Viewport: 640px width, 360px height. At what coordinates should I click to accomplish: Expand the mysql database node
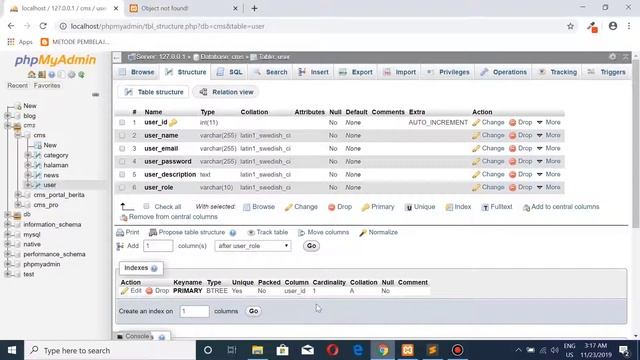7,235
